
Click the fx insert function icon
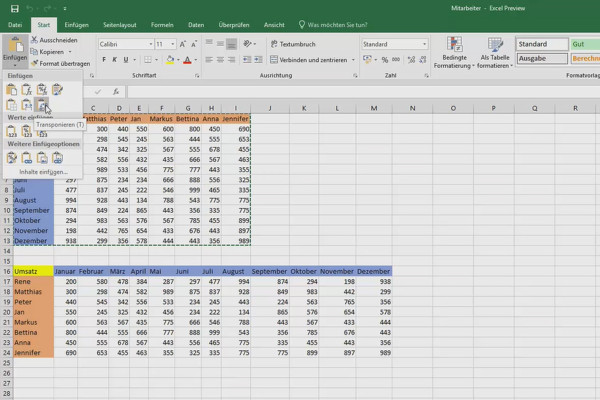pos(116,91)
